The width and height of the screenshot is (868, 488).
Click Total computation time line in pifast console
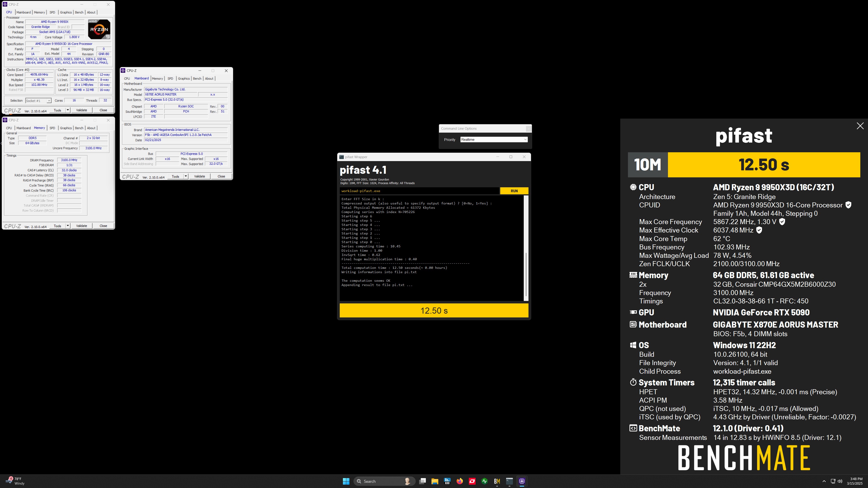394,268
